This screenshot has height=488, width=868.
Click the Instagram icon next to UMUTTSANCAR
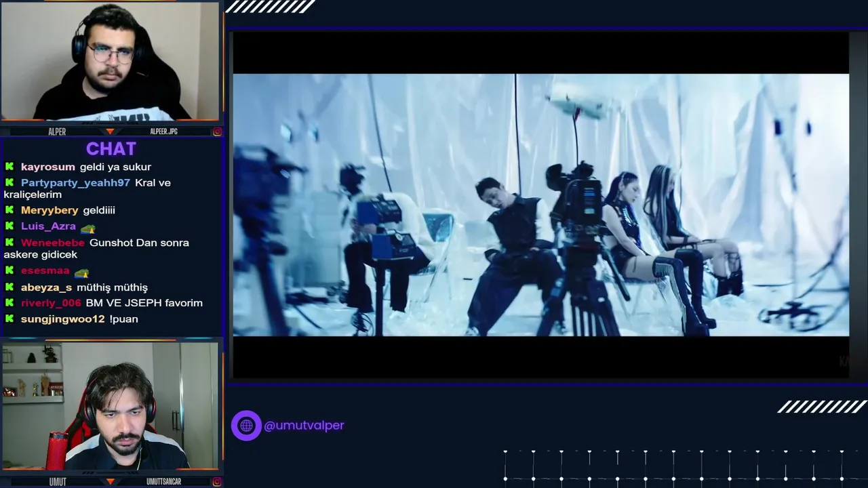(217, 482)
